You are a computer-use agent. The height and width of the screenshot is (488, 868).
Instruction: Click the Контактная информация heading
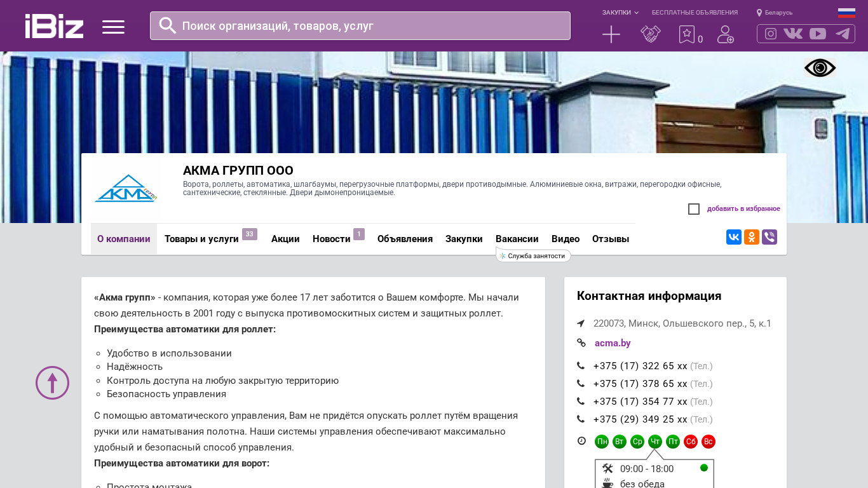649,296
